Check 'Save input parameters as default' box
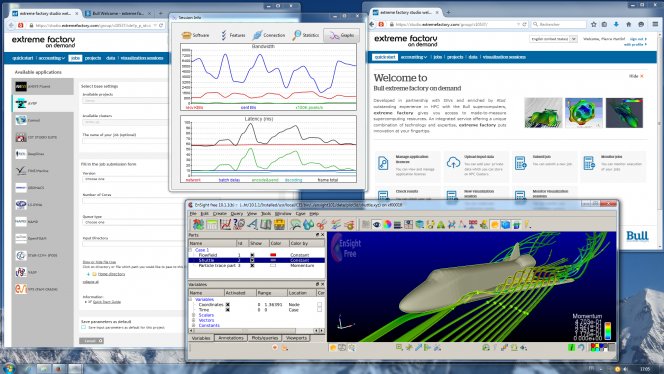This screenshot has height=374, width=664. [83, 327]
